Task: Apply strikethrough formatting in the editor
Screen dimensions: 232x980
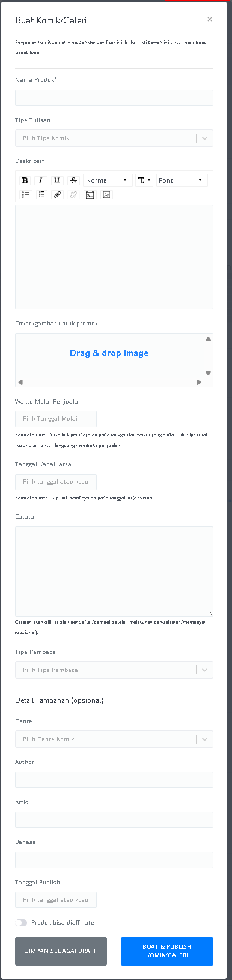Action: point(73,180)
